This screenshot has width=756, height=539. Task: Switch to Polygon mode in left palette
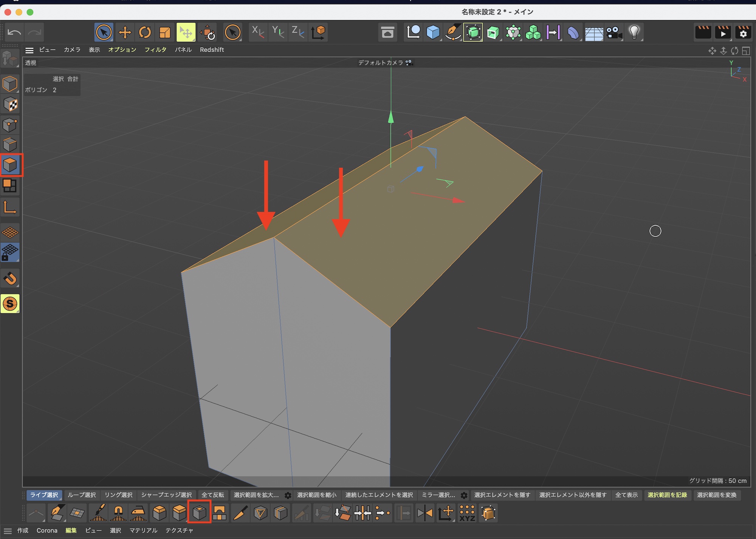10,165
